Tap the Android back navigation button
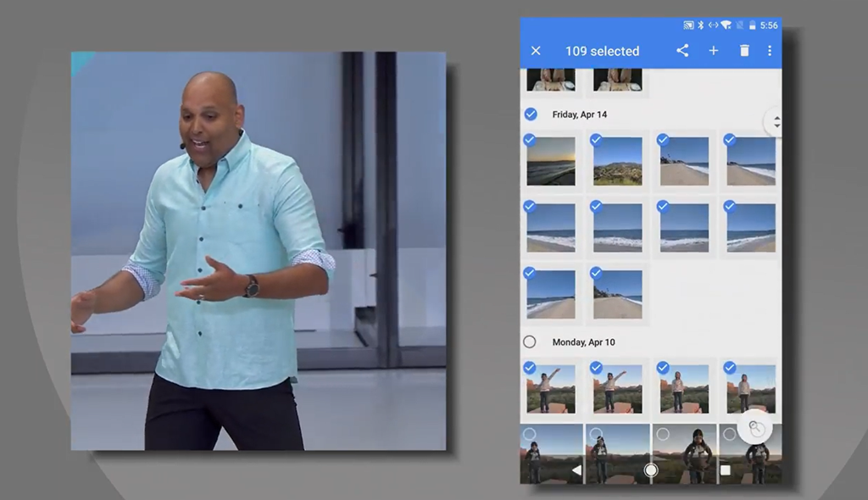The height and width of the screenshot is (500, 868). 576,470
